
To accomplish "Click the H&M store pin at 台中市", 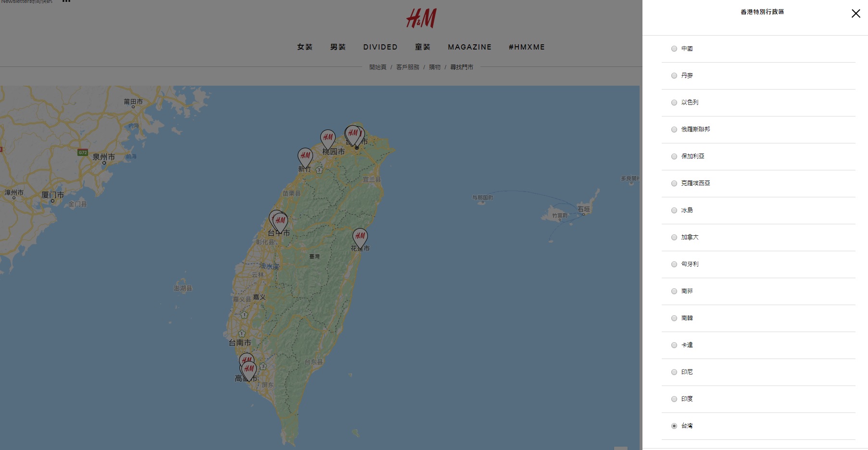I will pyautogui.click(x=280, y=221).
